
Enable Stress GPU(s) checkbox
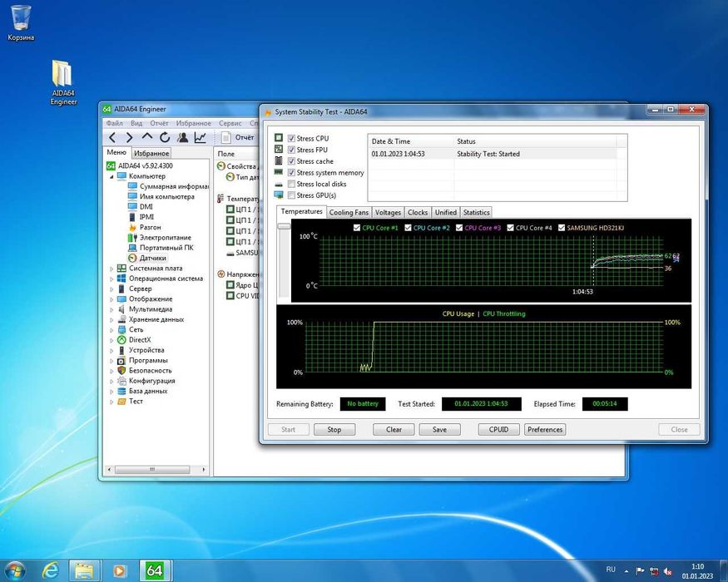tap(291, 195)
